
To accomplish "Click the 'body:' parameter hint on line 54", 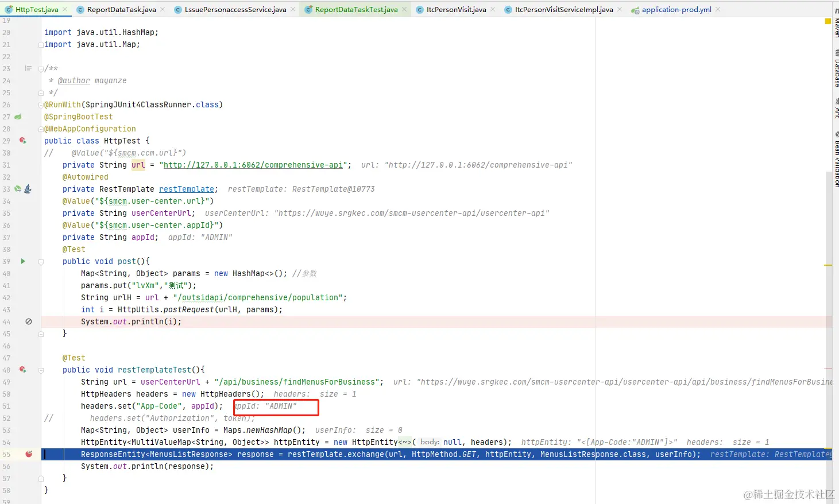I will (430, 442).
